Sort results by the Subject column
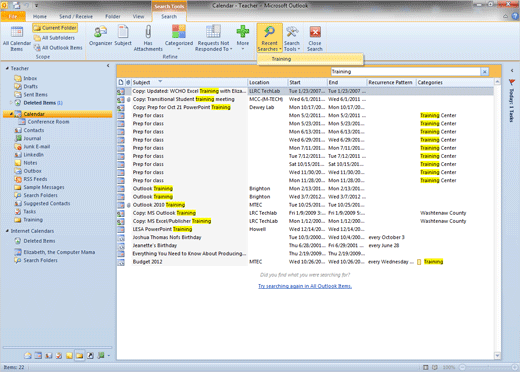This screenshot has height=372, width=520. point(189,82)
